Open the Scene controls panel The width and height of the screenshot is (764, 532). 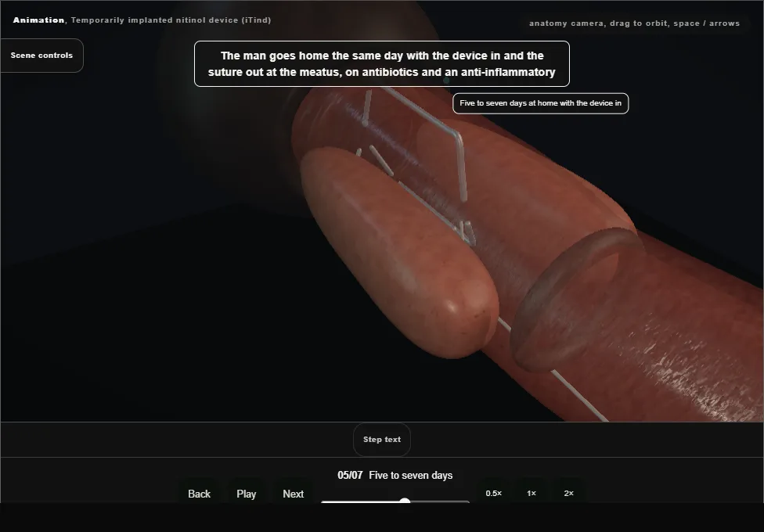pyautogui.click(x=42, y=56)
